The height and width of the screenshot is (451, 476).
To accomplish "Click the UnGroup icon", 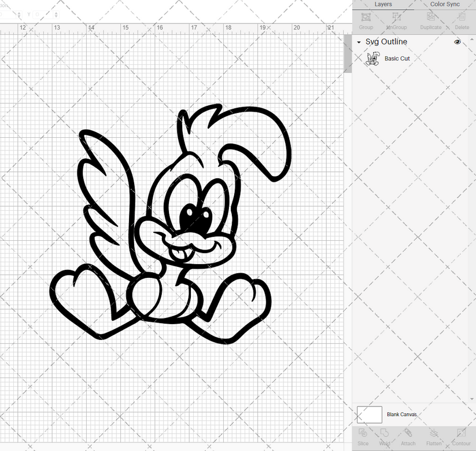I will (x=396, y=22).
